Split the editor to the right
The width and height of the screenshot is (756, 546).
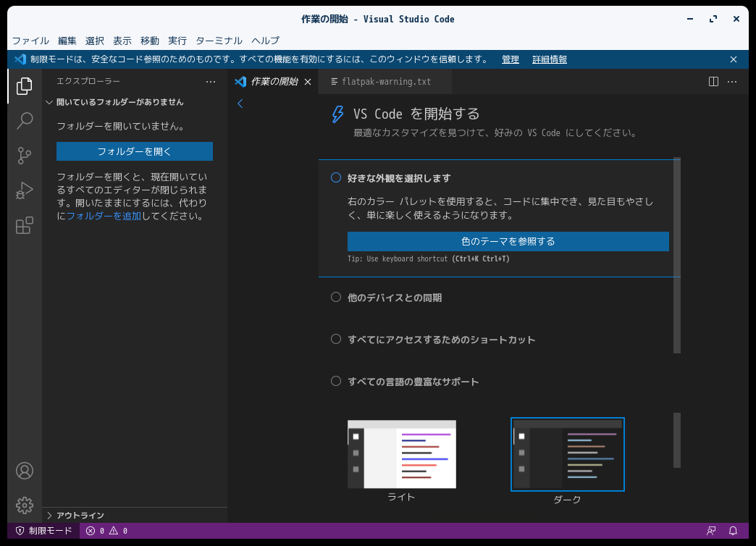[x=713, y=82]
